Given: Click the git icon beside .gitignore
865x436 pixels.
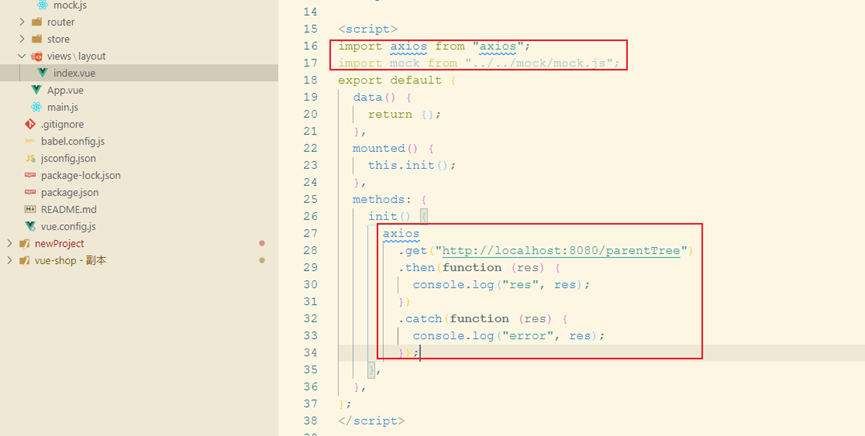Looking at the screenshot, I should (x=30, y=124).
